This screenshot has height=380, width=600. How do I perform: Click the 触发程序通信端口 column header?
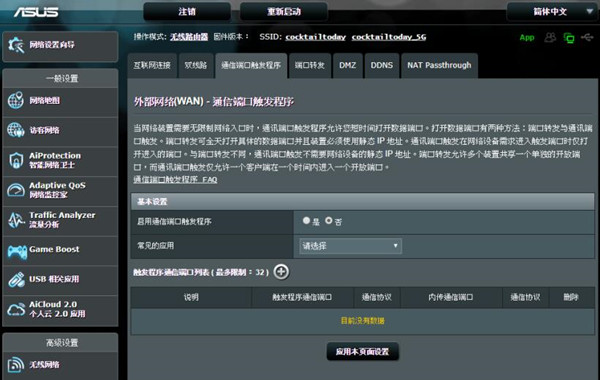(x=302, y=297)
